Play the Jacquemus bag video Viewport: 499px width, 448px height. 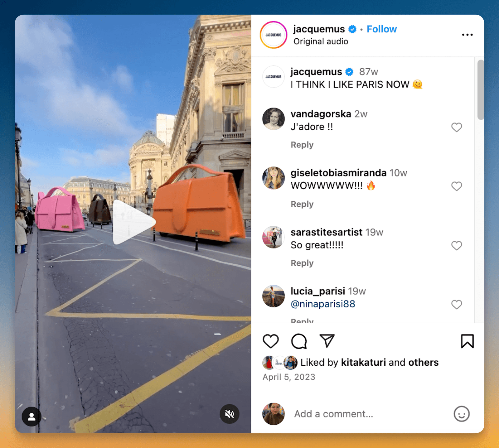pos(134,222)
